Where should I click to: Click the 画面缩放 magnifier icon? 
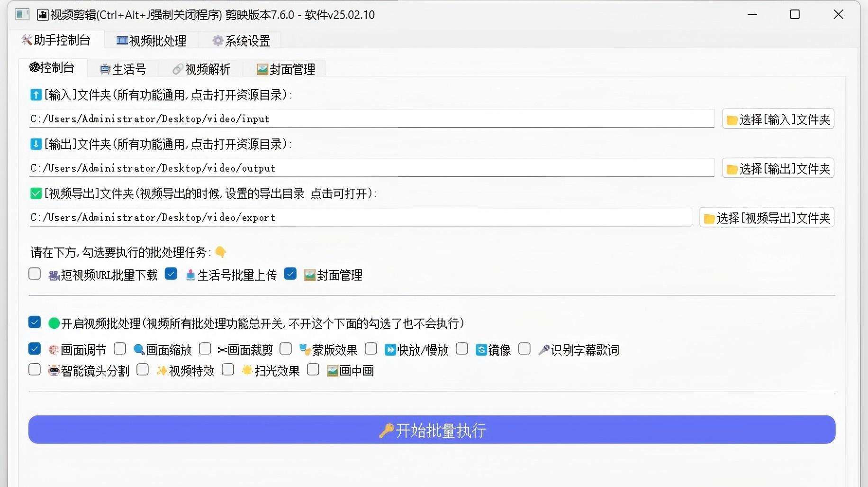tap(139, 350)
